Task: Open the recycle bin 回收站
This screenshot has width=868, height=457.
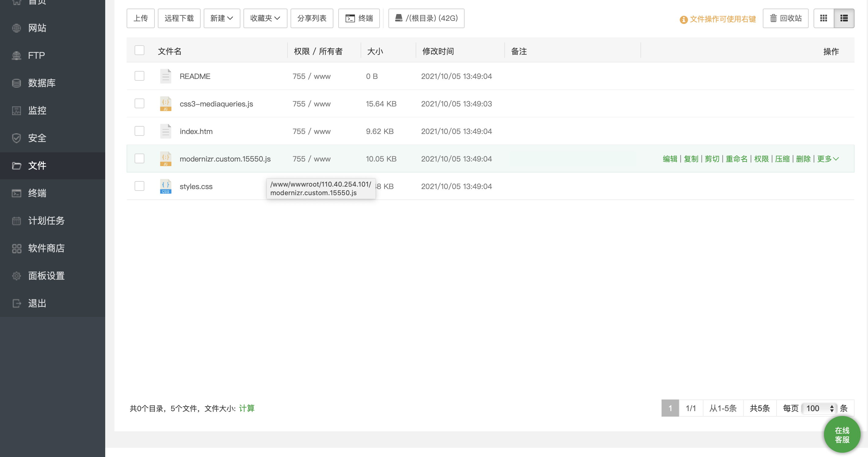Action: click(x=785, y=18)
